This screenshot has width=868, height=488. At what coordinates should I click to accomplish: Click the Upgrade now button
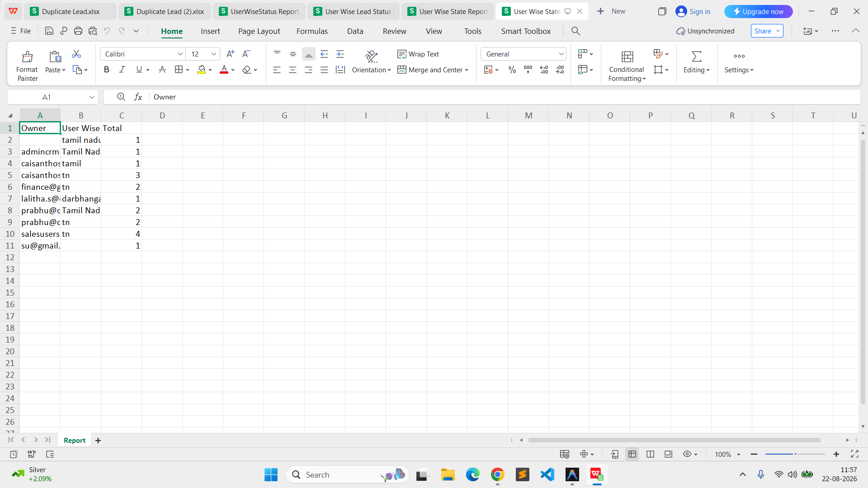[758, 11]
